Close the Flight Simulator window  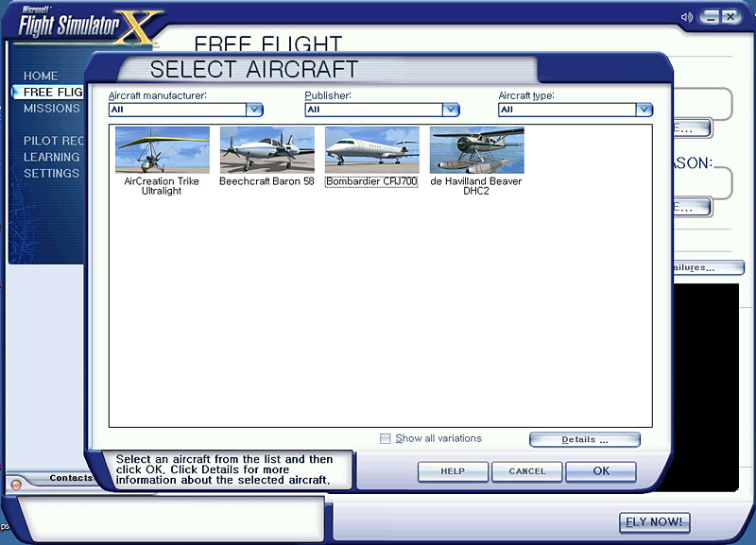click(730, 17)
